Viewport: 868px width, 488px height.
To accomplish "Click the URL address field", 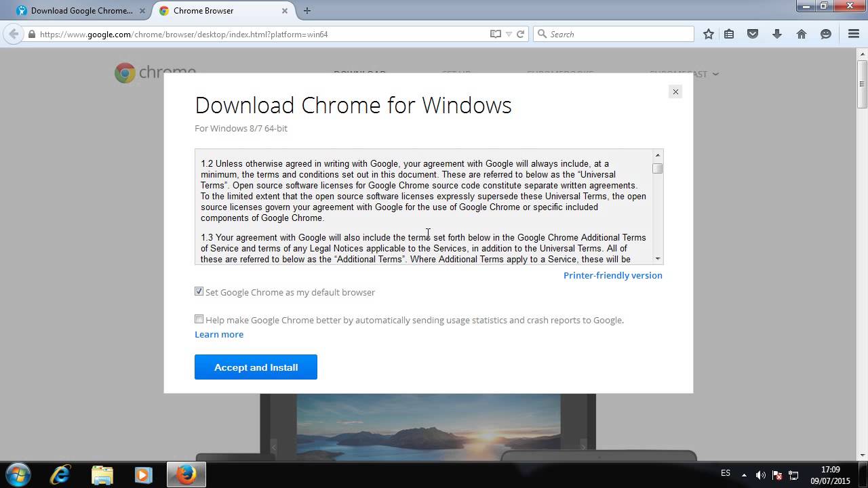I will [x=264, y=34].
